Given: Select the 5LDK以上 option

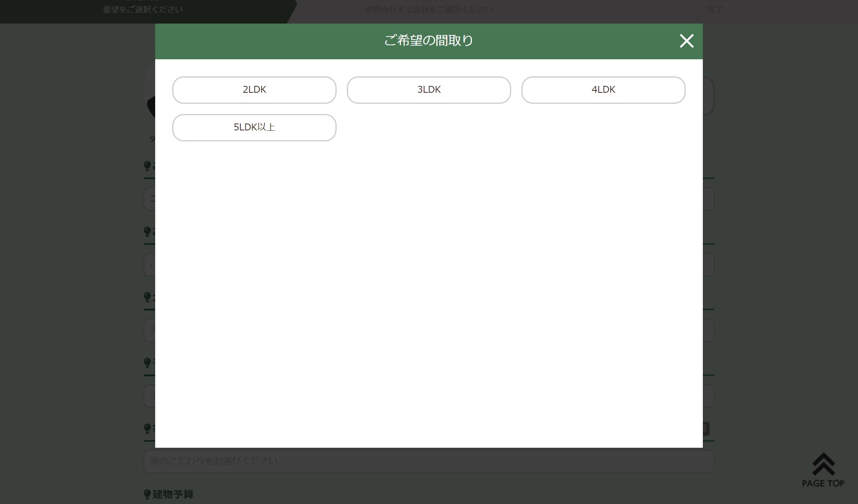Looking at the screenshot, I should (254, 127).
